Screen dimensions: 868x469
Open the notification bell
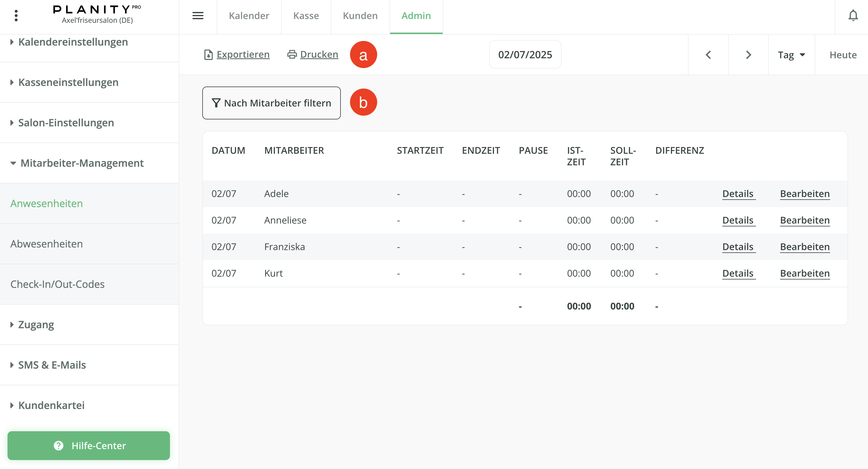click(x=853, y=16)
